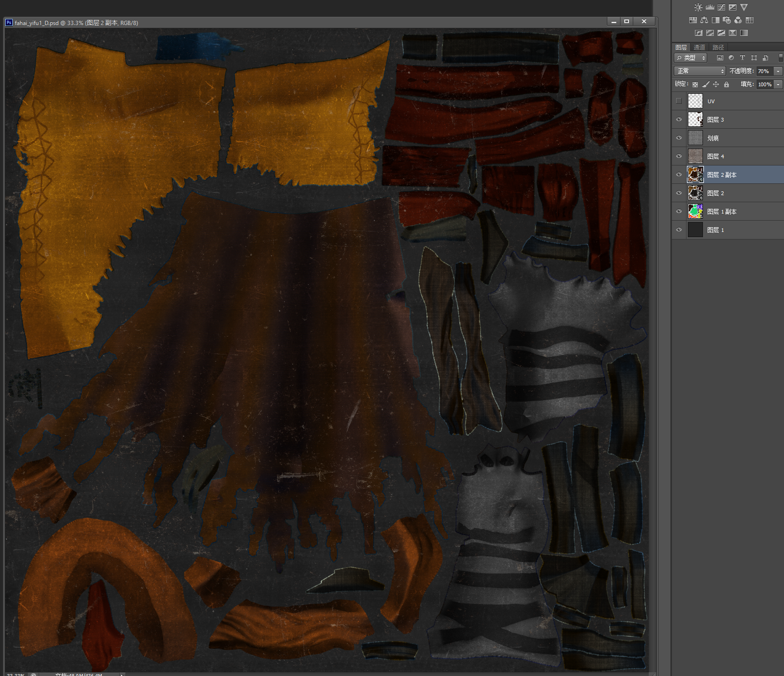784x676 pixels.
Task: Click the 填充 fill value field
Action: pyautogui.click(x=764, y=84)
